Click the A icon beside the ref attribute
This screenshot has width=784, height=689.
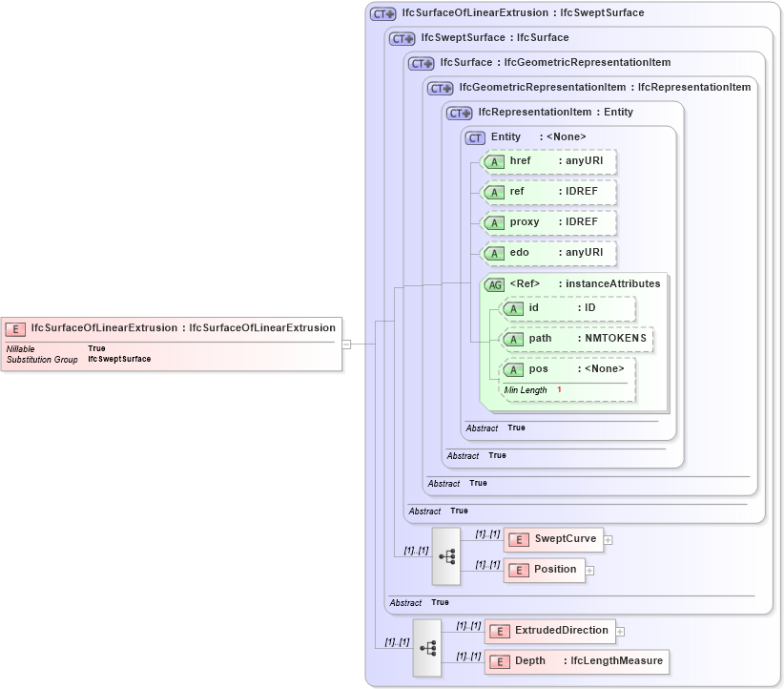495,192
